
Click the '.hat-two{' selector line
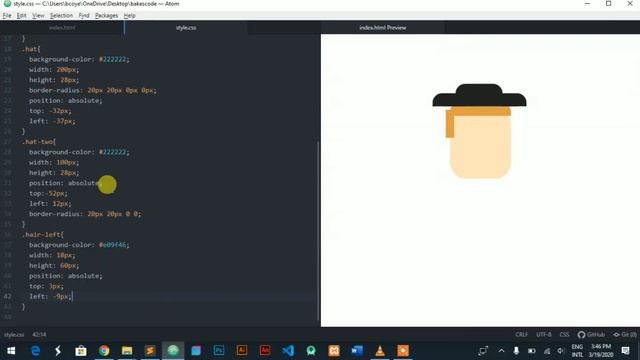pos(39,142)
